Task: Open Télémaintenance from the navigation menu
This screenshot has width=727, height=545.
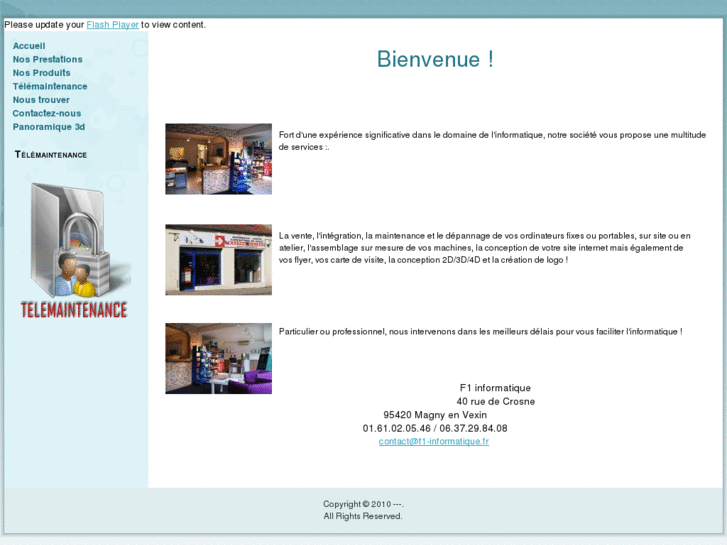Action: point(50,86)
